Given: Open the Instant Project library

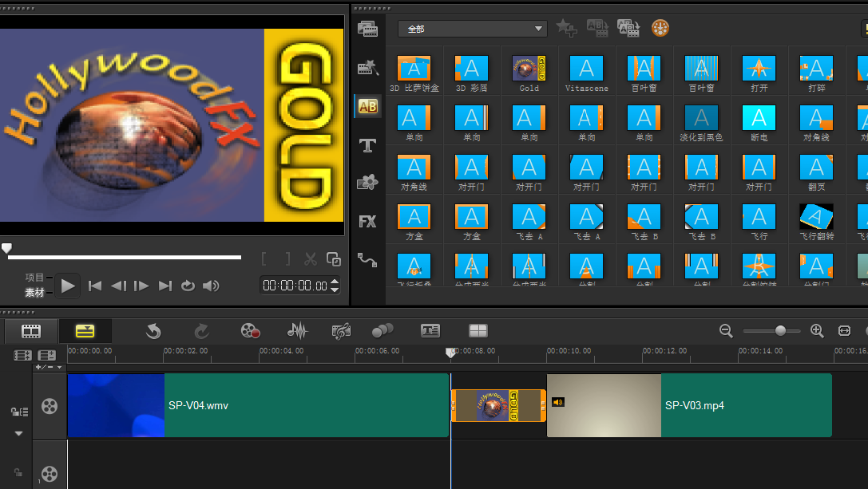Looking at the screenshot, I should [367, 68].
